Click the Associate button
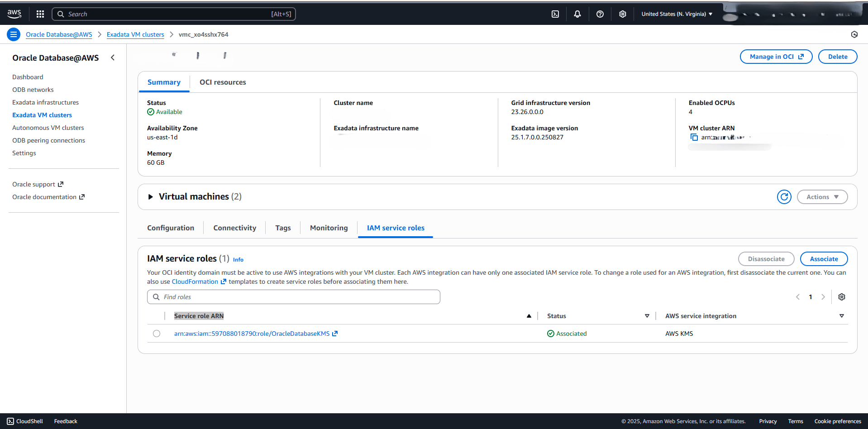868x429 pixels. (824, 258)
